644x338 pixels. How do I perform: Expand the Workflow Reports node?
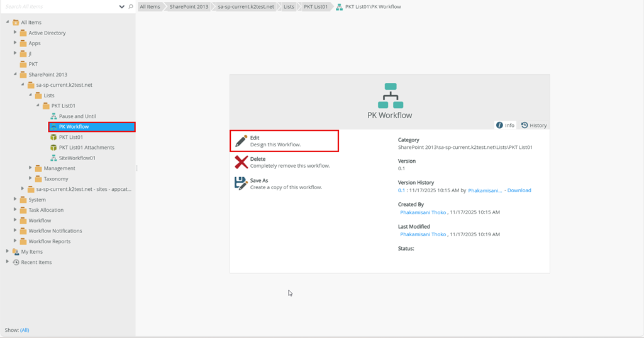tap(15, 241)
